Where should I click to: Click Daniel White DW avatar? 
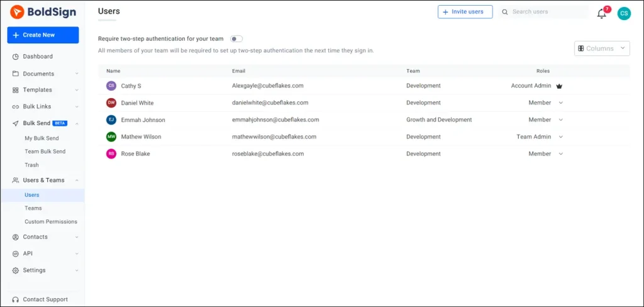point(111,103)
